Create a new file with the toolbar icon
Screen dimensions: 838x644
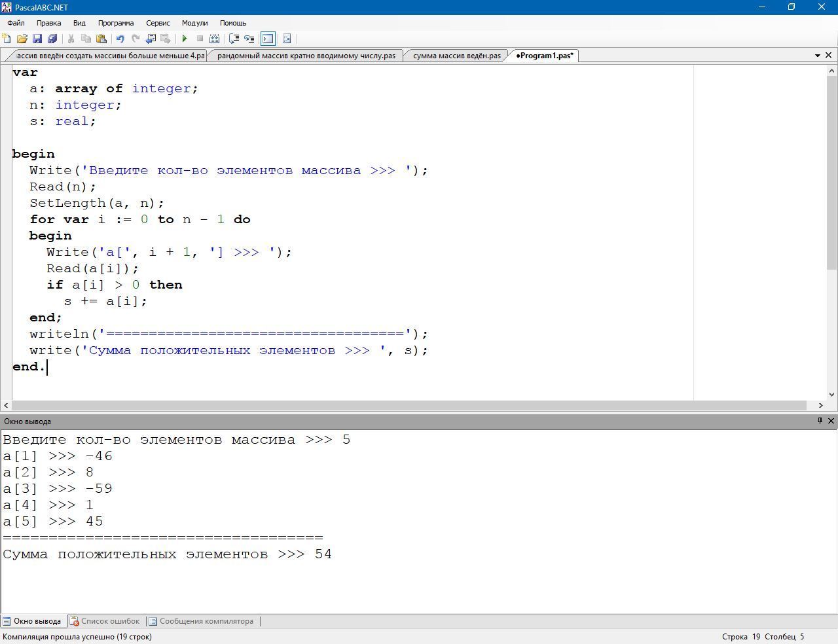point(7,39)
